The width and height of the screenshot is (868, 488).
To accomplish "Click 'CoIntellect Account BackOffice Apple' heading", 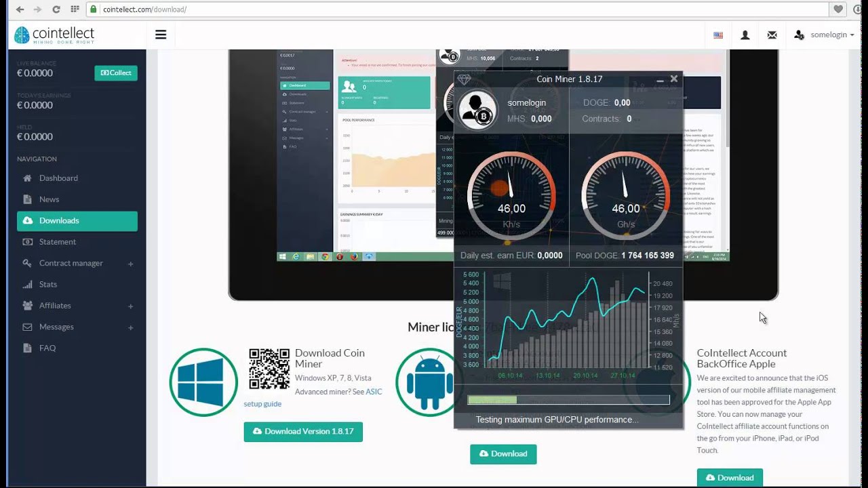I will (x=742, y=359).
